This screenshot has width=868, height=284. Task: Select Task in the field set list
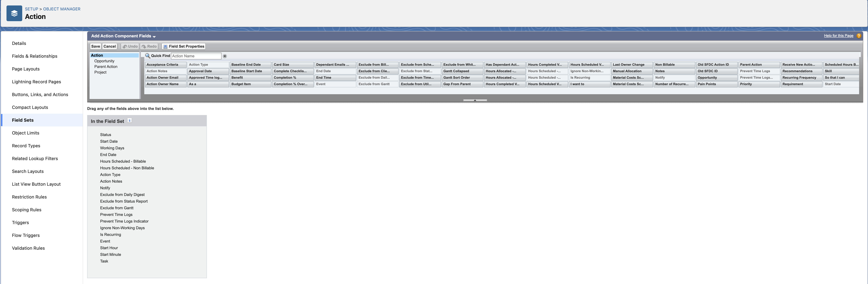pos(104,261)
